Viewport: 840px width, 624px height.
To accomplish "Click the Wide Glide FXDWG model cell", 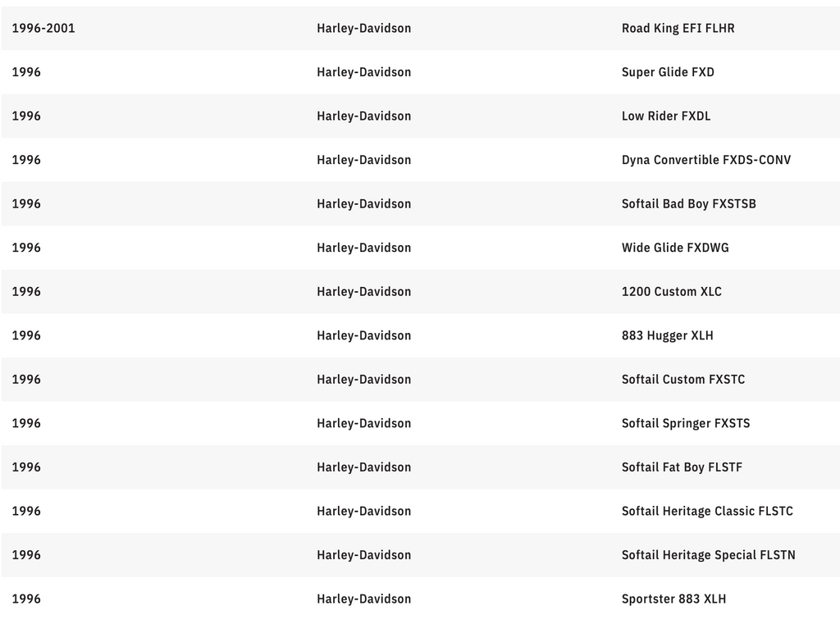I will pos(675,248).
